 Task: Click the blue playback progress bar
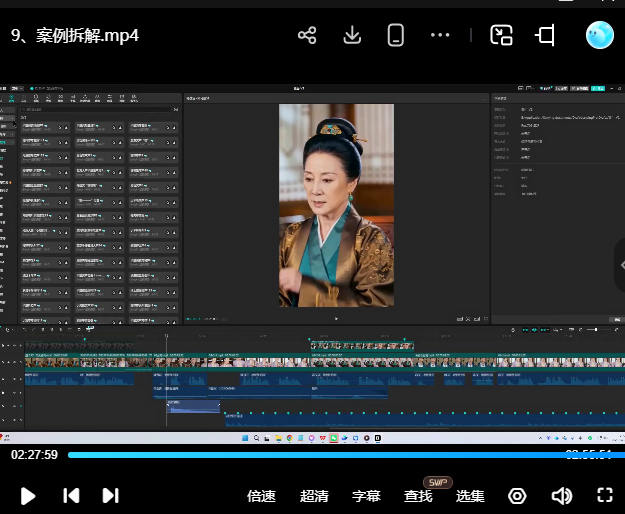click(300, 455)
